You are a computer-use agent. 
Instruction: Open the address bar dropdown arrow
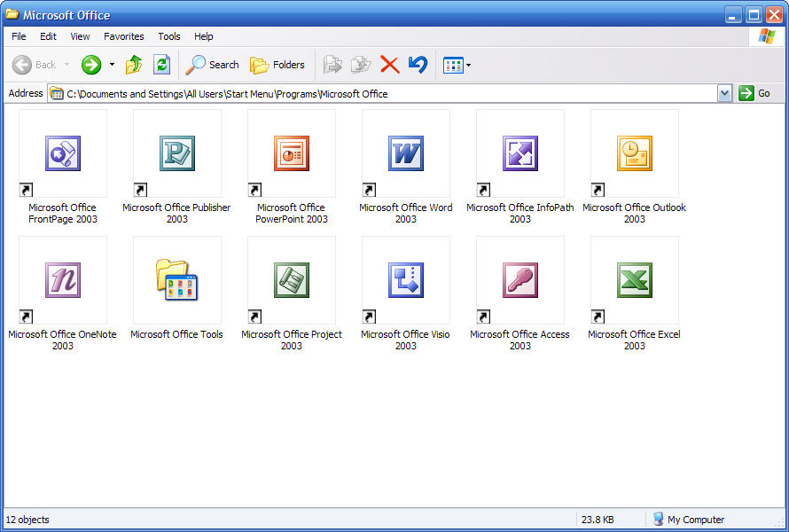[724, 93]
